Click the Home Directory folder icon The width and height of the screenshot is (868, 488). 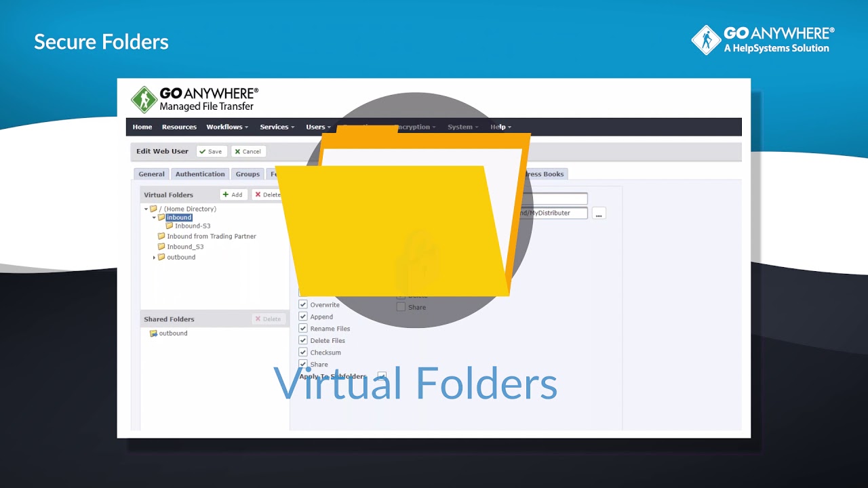[154, 209]
